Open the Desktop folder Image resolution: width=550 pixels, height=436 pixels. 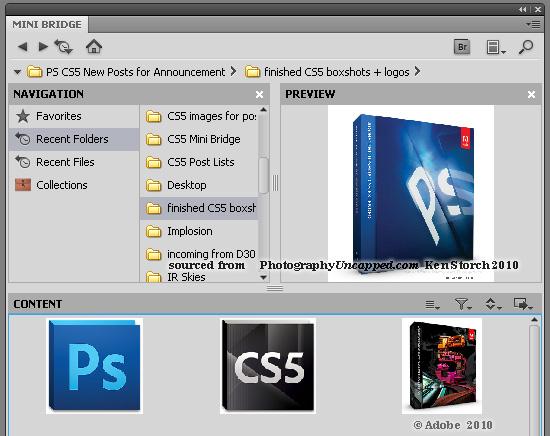(199, 185)
